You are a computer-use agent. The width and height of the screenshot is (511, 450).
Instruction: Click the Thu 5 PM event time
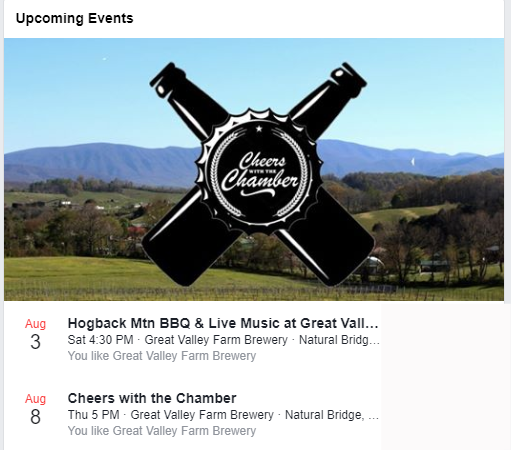click(x=93, y=415)
